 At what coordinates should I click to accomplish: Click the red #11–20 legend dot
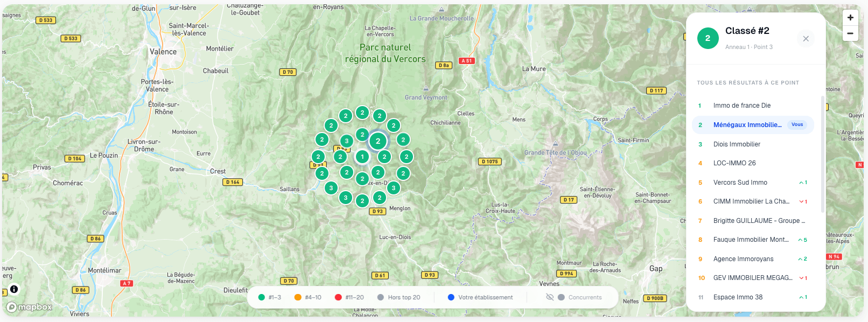(x=338, y=297)
